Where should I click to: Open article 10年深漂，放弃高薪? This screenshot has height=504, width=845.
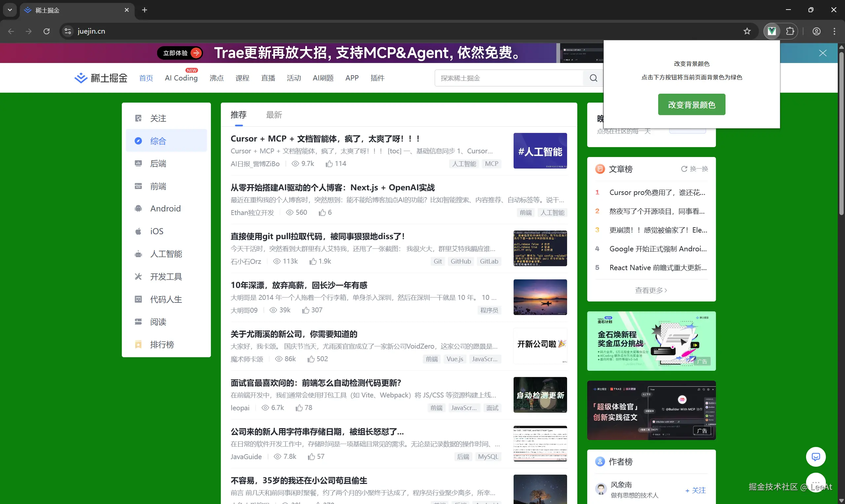coord(299,285)
